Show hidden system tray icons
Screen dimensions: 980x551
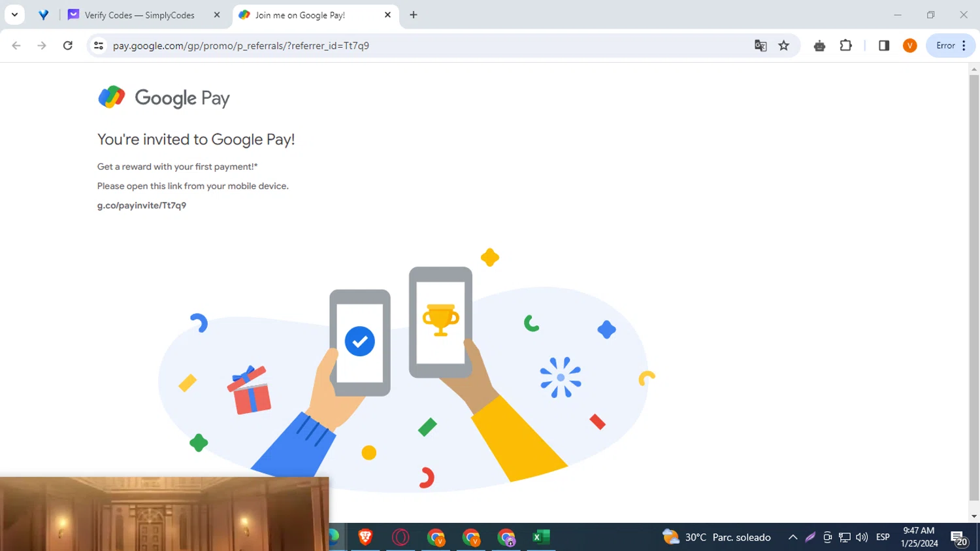pyautogui.click(x=792, y=537)
